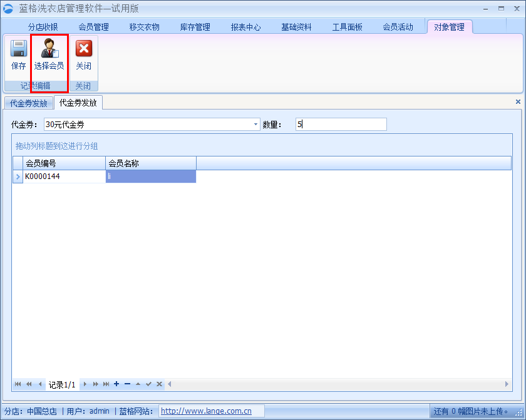Select the active 代金券发放 document tab
This screenshot has height=420, width=526.
(78, 103)
